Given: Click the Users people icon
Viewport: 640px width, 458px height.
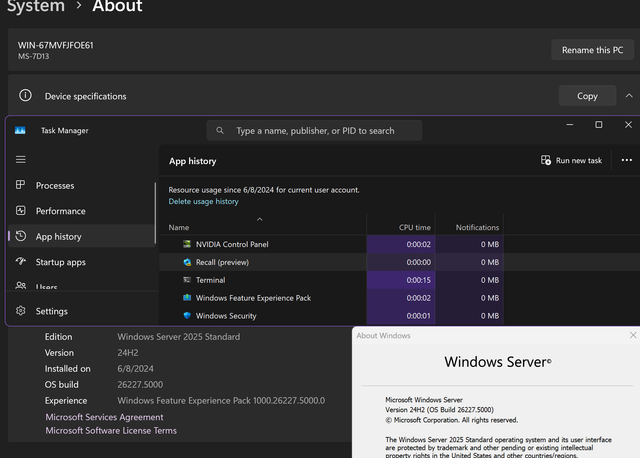Looking at the screenshot, I should pos(21,285).
